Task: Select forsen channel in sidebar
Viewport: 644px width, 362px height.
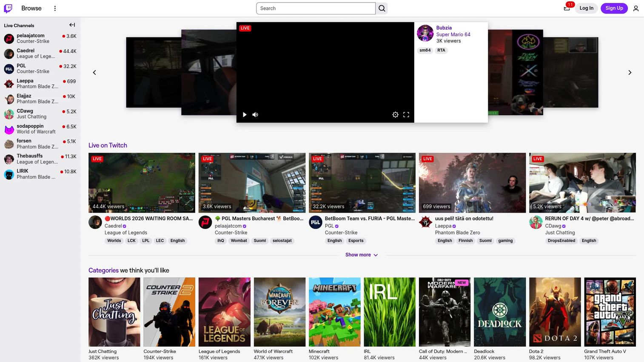Action: [40, 144]
